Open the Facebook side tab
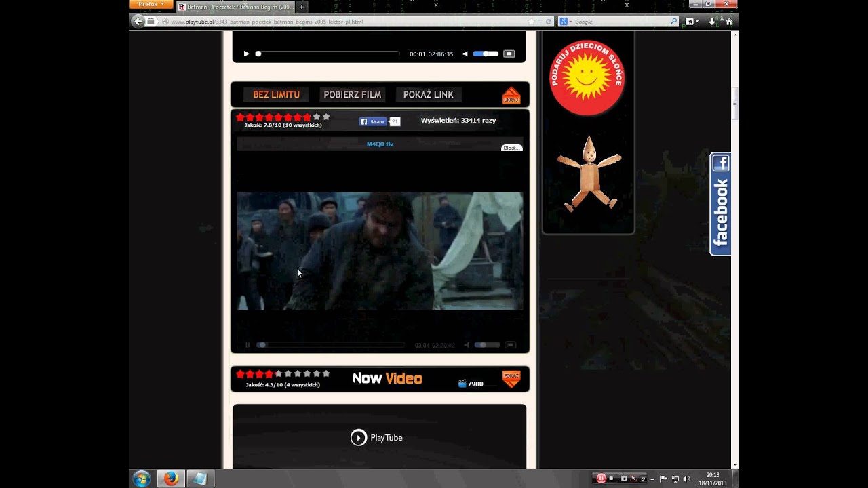The image size is (868, 488). (x=720, y=204)
